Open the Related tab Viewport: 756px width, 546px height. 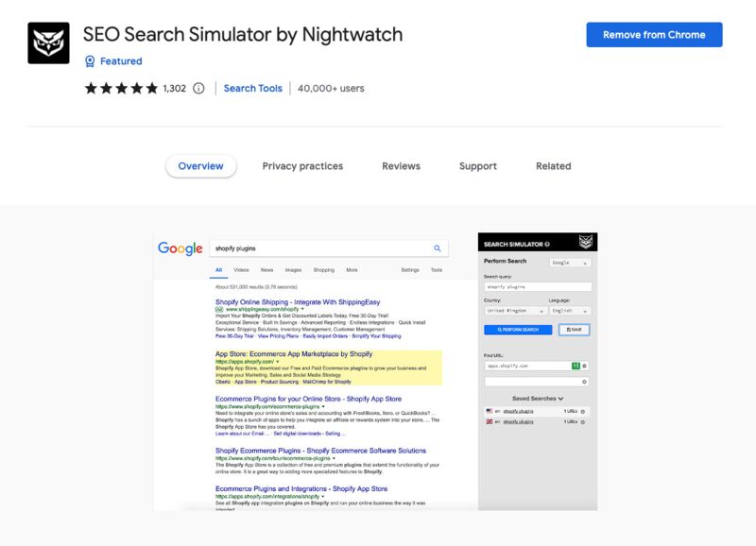point(554,166)
